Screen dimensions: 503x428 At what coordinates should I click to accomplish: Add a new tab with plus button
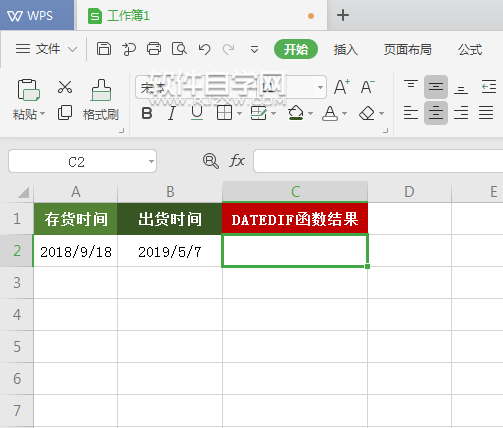[x=343, y=15]
